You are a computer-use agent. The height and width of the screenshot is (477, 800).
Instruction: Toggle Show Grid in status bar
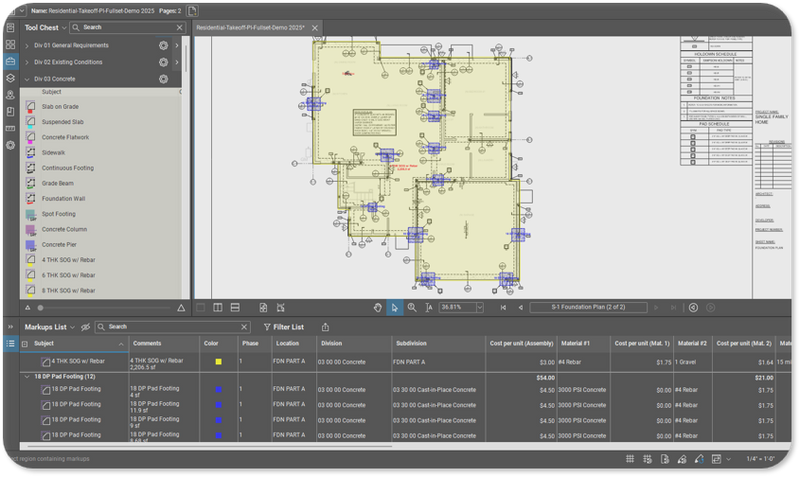tap(630, 459)
